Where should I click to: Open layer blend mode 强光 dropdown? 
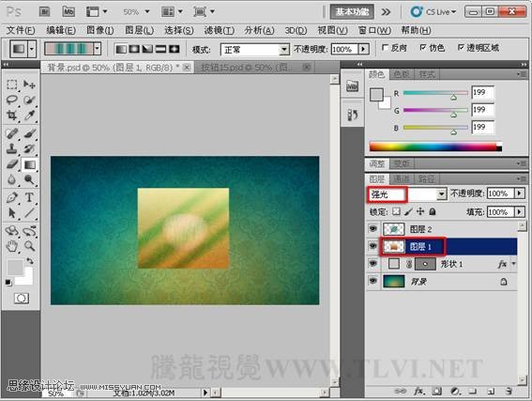click(441, 194)
